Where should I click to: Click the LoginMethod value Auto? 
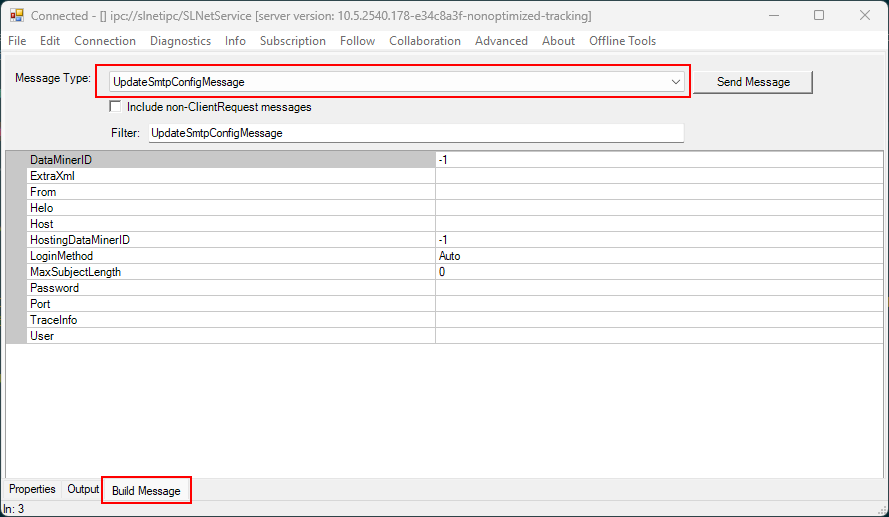[659, 256]
